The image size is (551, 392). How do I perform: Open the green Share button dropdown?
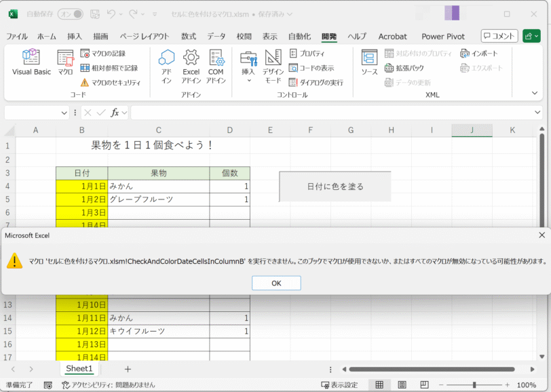[531, 36]
